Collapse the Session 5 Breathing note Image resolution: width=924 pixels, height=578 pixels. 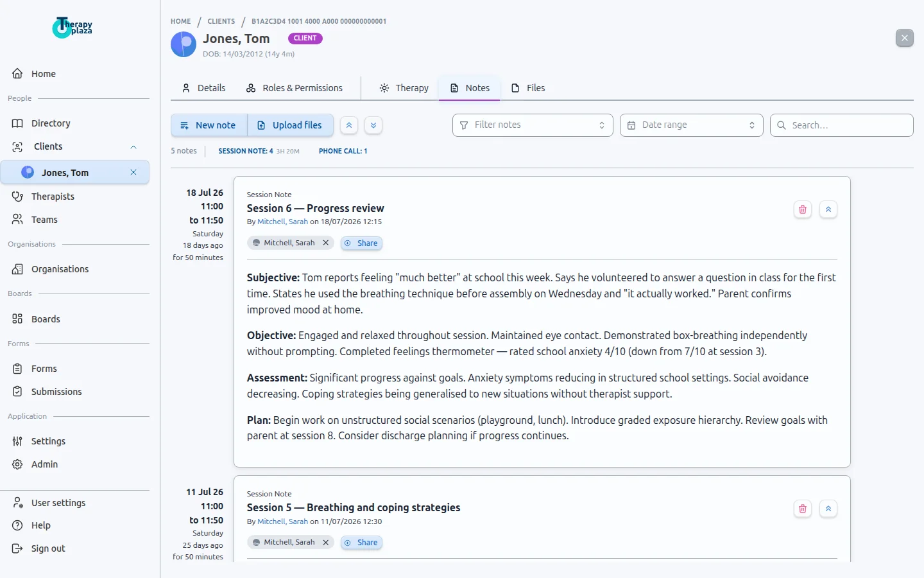(828, 509)
